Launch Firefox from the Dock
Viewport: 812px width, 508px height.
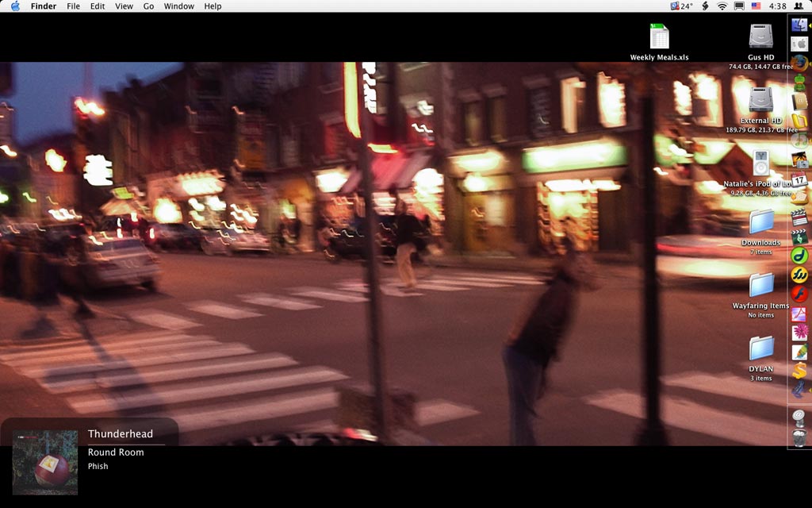(799, 63)
